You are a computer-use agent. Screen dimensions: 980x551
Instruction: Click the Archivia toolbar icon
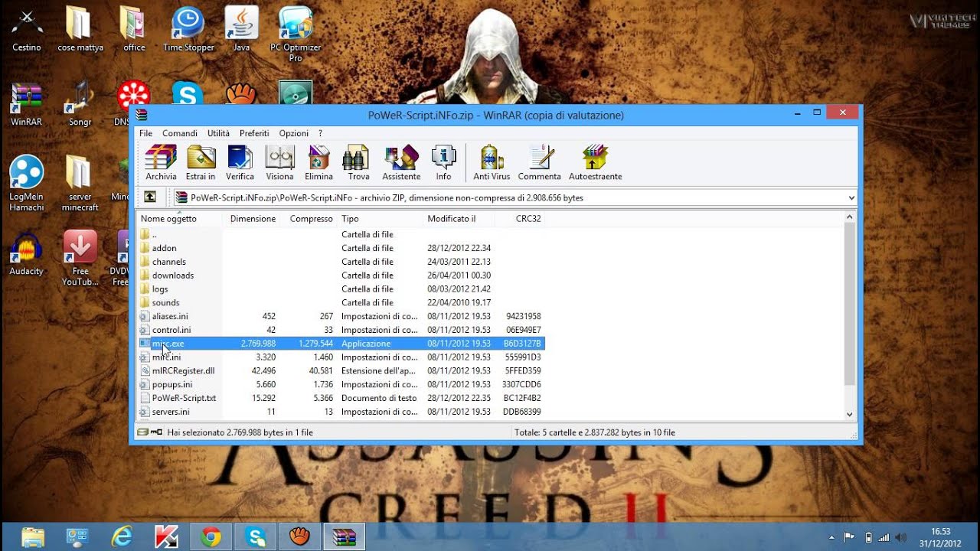click(161, 162)
